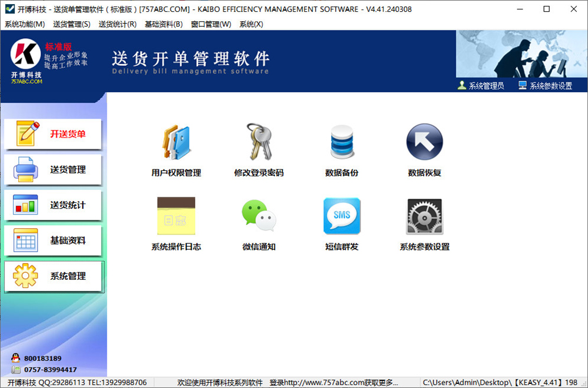588x388 pixels.
Task: Click the 送货统计 bar chart icon
Action: pos(25,205)
